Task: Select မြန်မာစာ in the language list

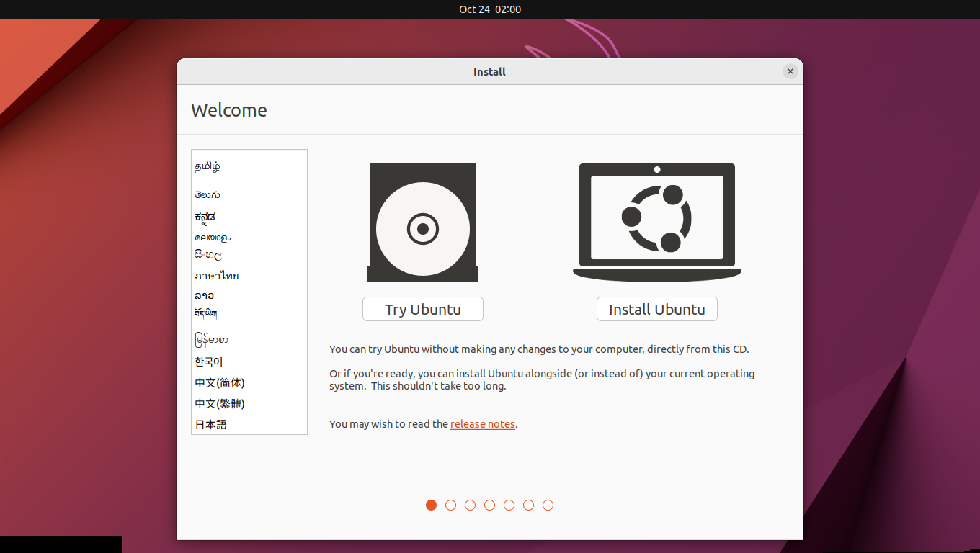Action: coord(249,339)
